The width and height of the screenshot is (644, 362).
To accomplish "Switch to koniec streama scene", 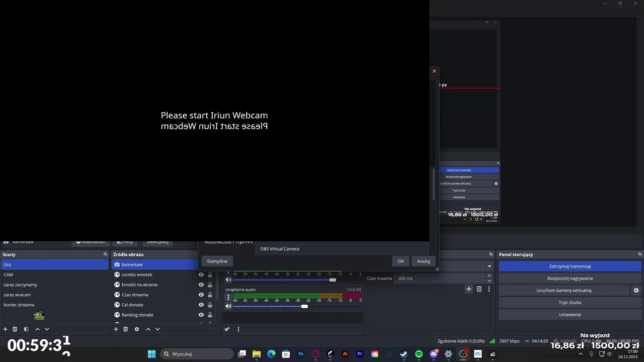I will point(54,305).
